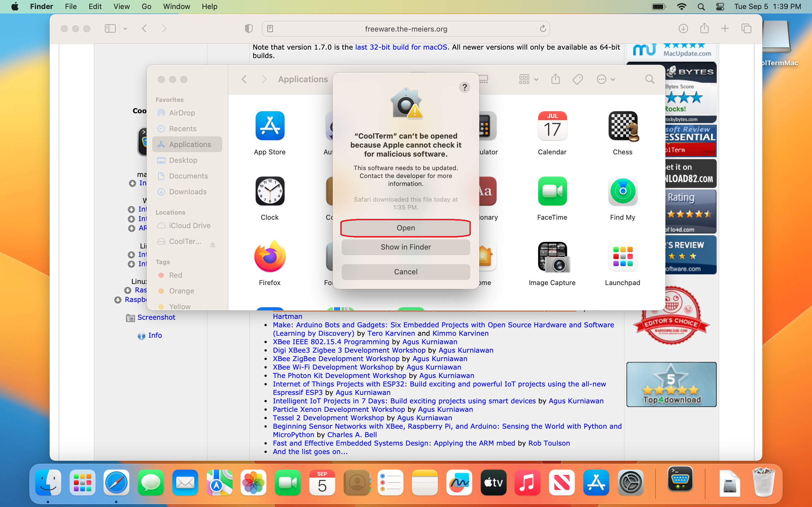Viewport: 812px width, 507px height.
Task: Eject the CoolTerm volume in the sidebar
Action: 212,244
